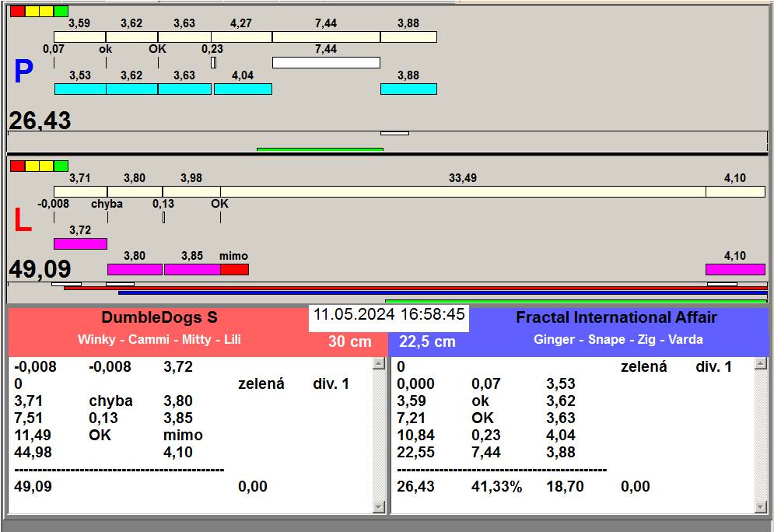Image resolution: width=774 pixels, height=532 pixels.
Task: Click the red start light in lane L
Action: (17, 166)
